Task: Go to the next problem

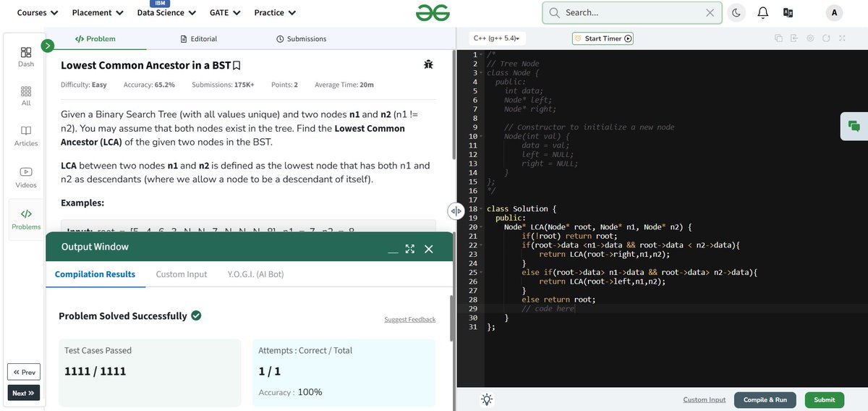Action: [x=24, y=393]
